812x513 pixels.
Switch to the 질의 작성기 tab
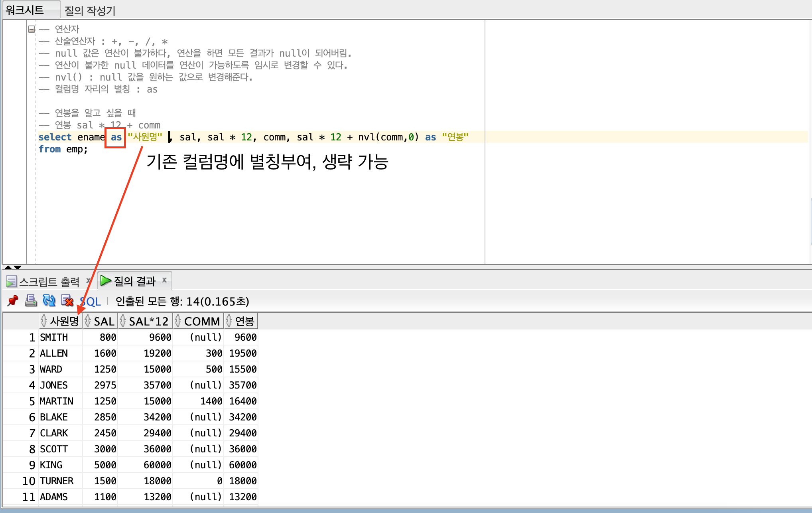point(90,11)
